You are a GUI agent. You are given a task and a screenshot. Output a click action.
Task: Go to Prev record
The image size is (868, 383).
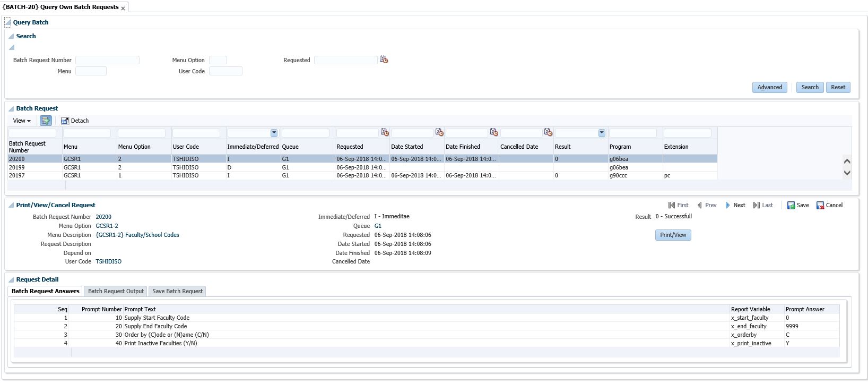pyautogui.click(x=706, y=205)
